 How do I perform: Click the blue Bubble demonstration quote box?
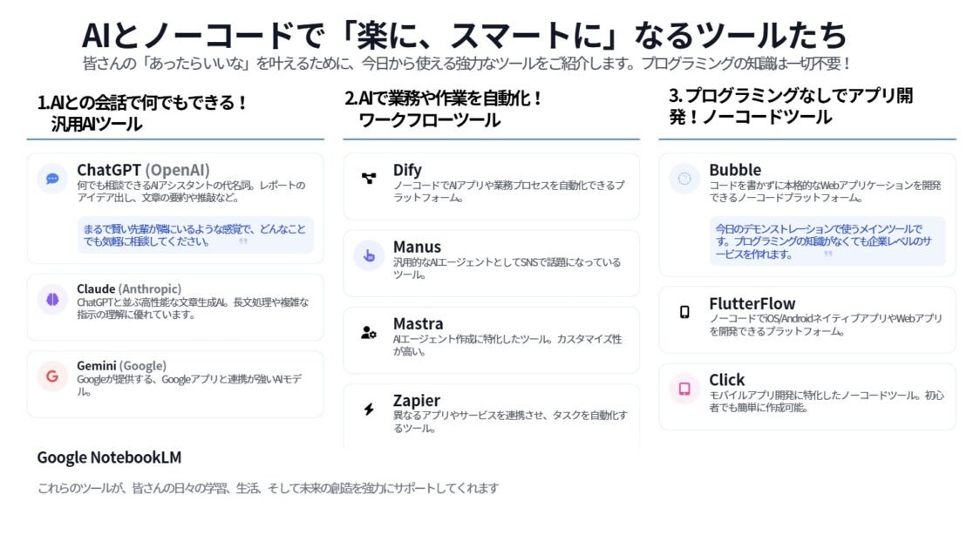pos(827,241)
